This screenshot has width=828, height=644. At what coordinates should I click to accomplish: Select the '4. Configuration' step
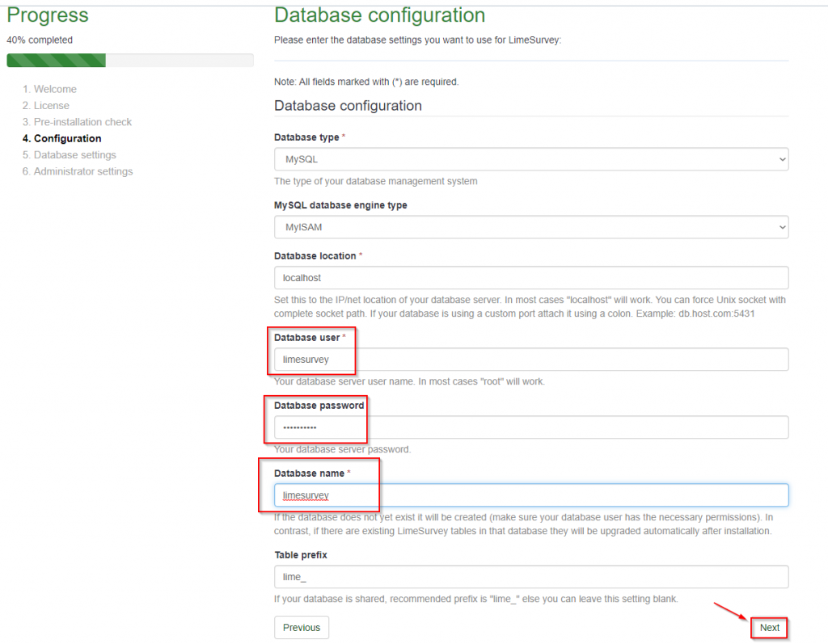click(61, 138)
